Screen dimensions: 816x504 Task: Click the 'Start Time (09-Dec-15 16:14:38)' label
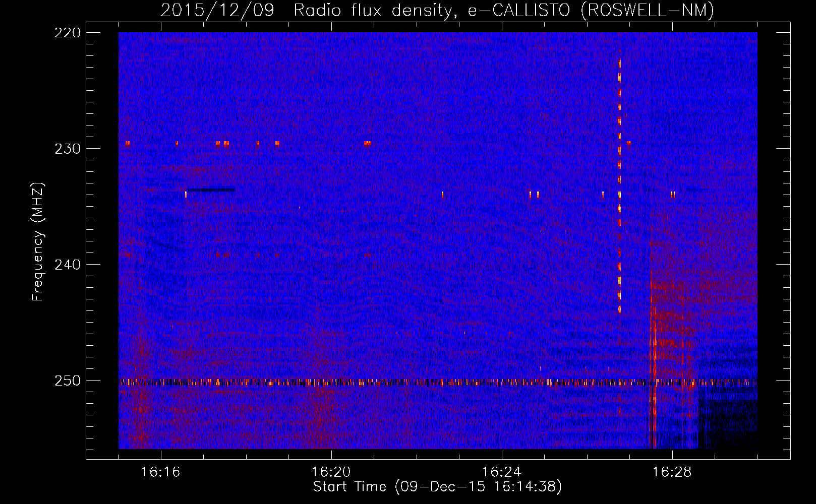point(437,487)
